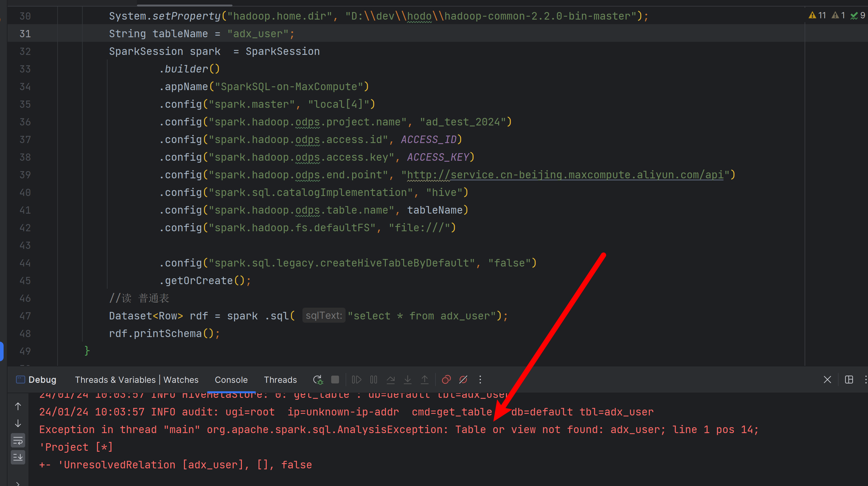
Task: Click the "SparkSQL-on-MaxCompute" app name
Action: (289, 87)
